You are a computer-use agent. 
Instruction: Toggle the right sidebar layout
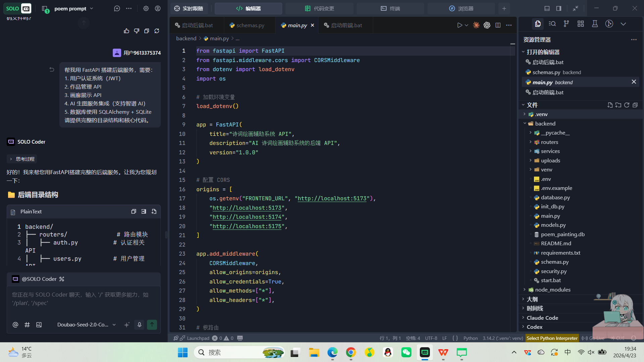click(559, 8)
